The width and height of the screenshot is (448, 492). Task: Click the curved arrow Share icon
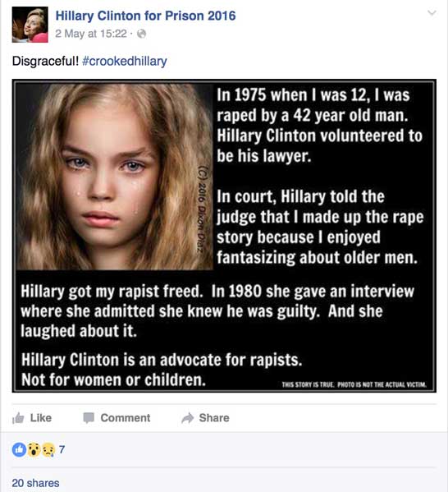click(x=187, y=418)
